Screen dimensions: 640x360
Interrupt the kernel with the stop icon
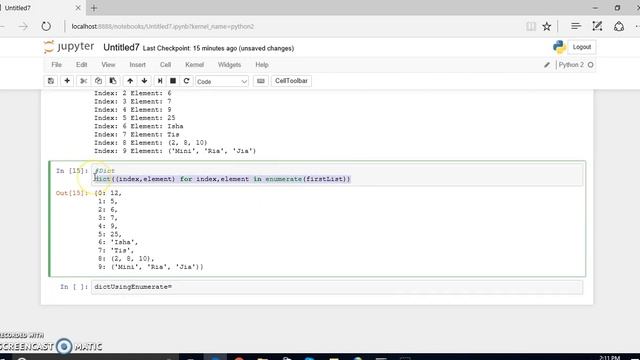[x=173, y=81]
